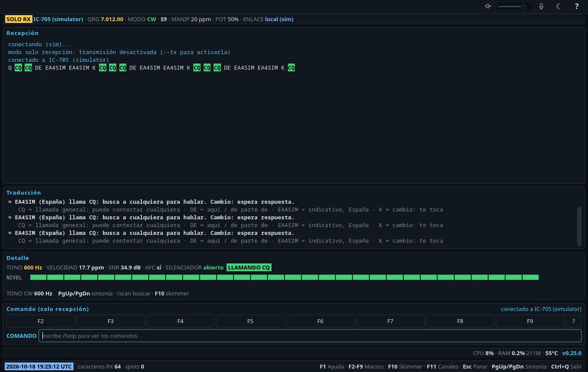Click the SNR 34.9 dB reading
Viewport: 588px width, 372px height.
[x=125, y=267]
